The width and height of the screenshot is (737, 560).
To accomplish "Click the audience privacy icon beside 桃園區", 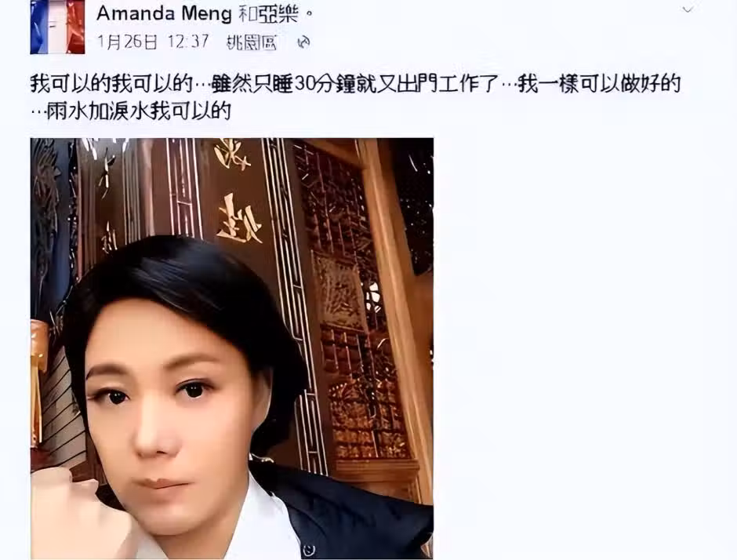I will click(304, 42).
